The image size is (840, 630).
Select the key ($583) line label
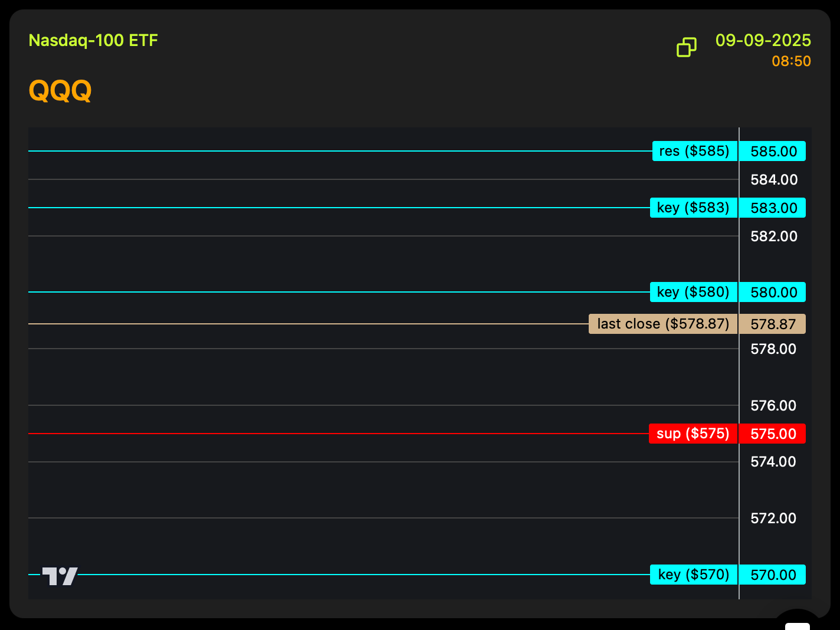[x=694, y=208]
